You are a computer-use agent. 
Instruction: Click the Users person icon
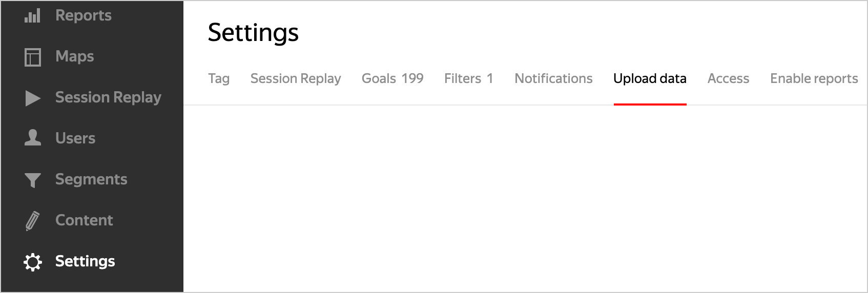33,138
